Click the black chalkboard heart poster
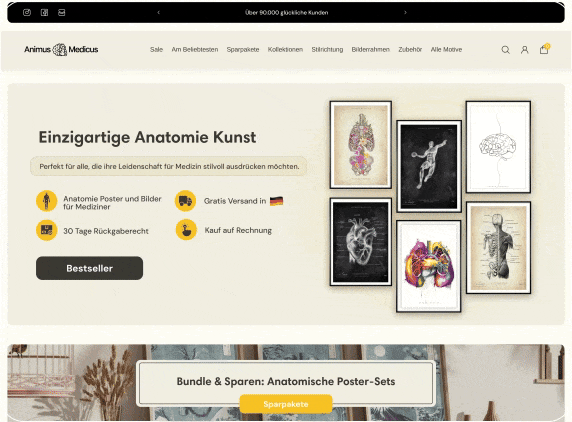572x422 pixels. point(361,242)
